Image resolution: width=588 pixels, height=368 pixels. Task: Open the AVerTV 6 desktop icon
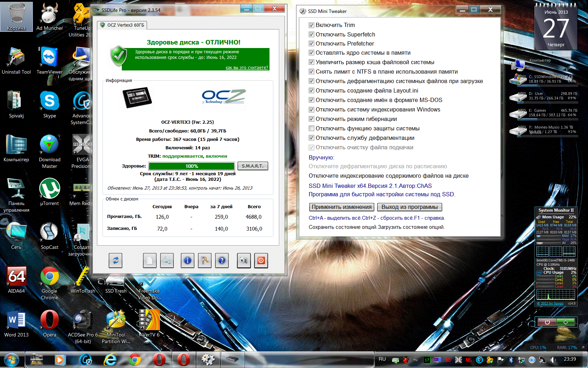point(149,323)
